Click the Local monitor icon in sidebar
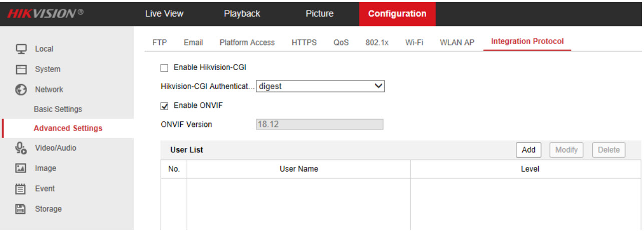 coord(21,49)
